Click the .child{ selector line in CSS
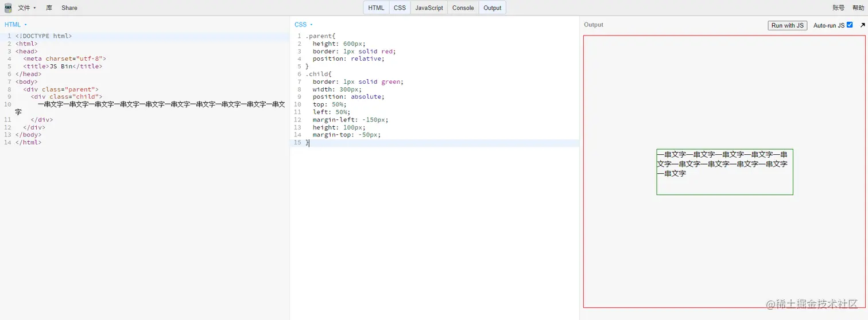This screenshot has width=868, height=320. [319, 74]
